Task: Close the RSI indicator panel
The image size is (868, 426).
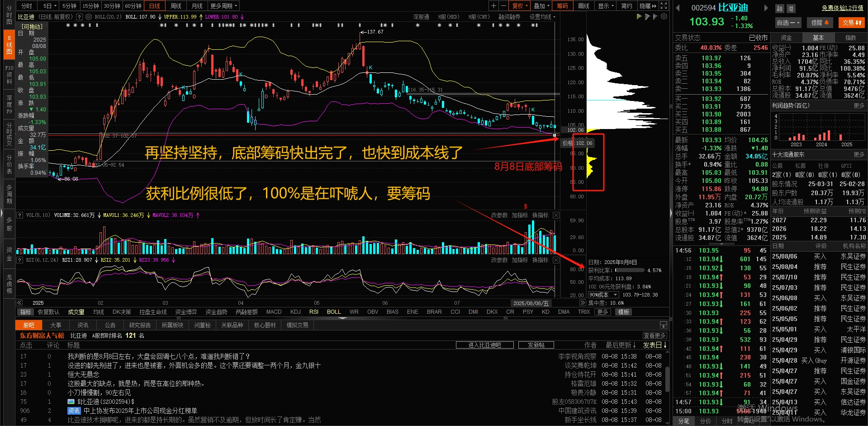Action: (556, 260)
